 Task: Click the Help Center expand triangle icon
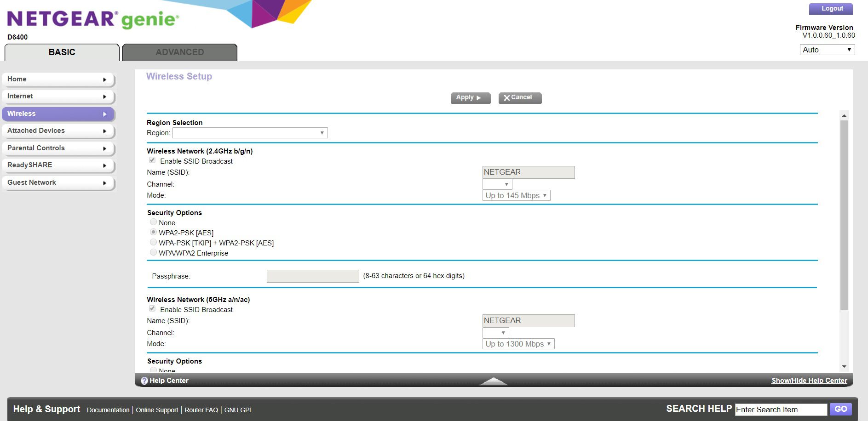(x=493, y=381)
